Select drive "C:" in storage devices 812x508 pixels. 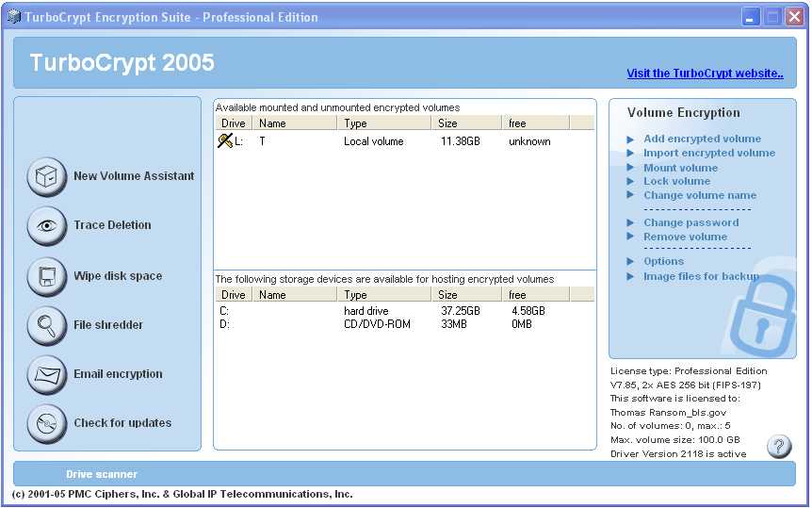pos(224,311)
